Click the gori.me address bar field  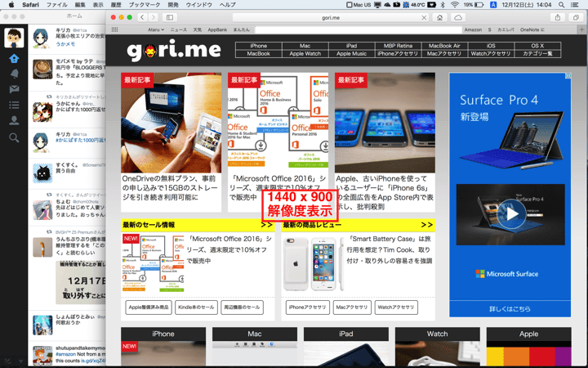331,18
